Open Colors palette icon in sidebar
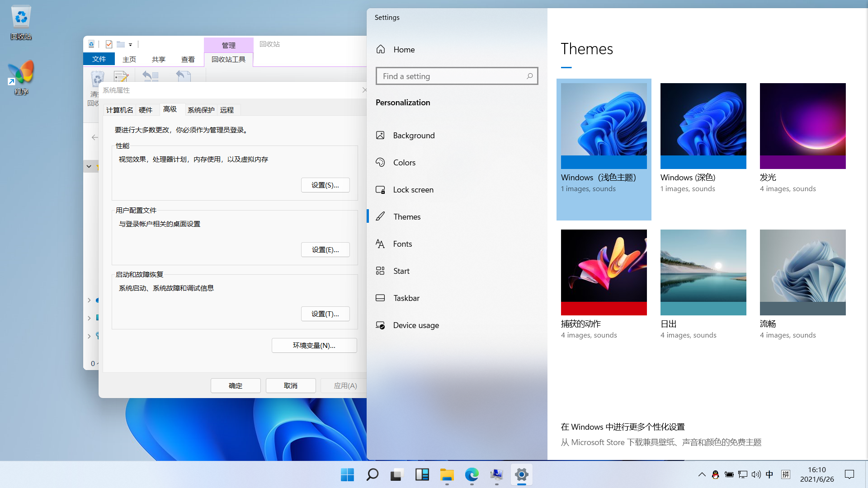 click(380, 162)
